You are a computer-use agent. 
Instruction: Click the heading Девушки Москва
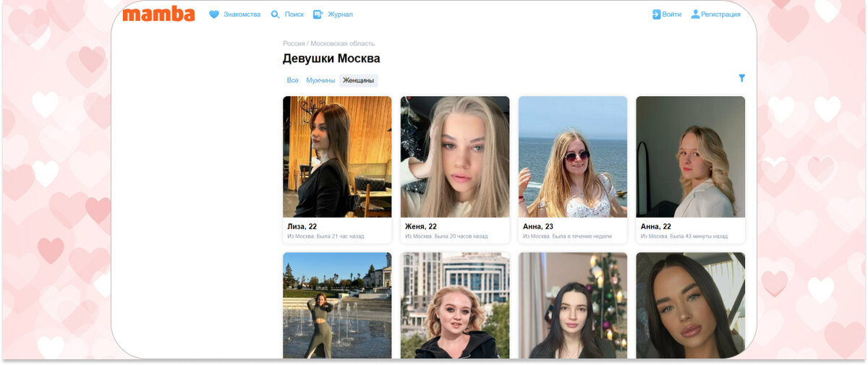click(331, 59)
